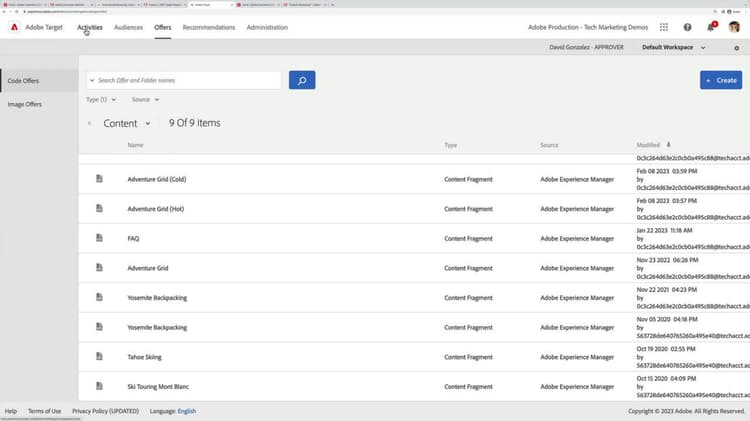Sort by the Type column header
The image size is (750, 421).
[x=451, y=145]
